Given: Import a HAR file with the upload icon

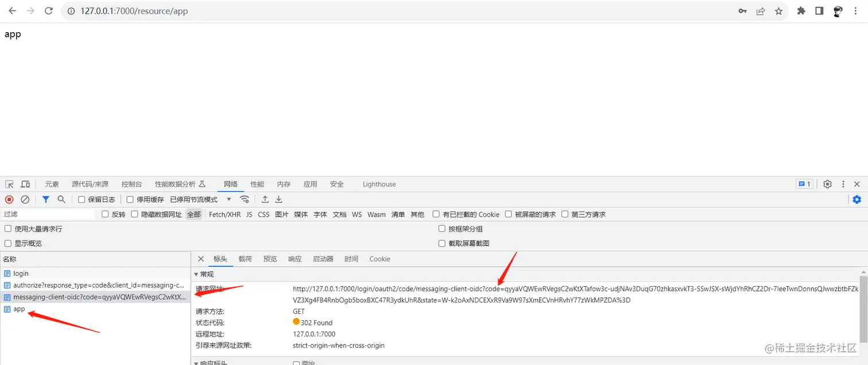Looking at the screenshot, I should tap(265, 199).
